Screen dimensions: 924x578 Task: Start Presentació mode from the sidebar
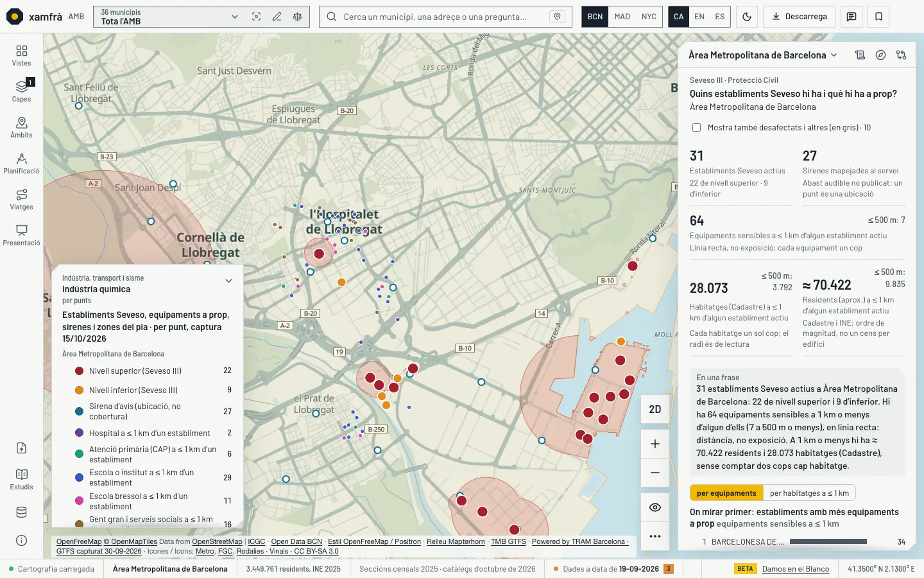tap(21, 235)
